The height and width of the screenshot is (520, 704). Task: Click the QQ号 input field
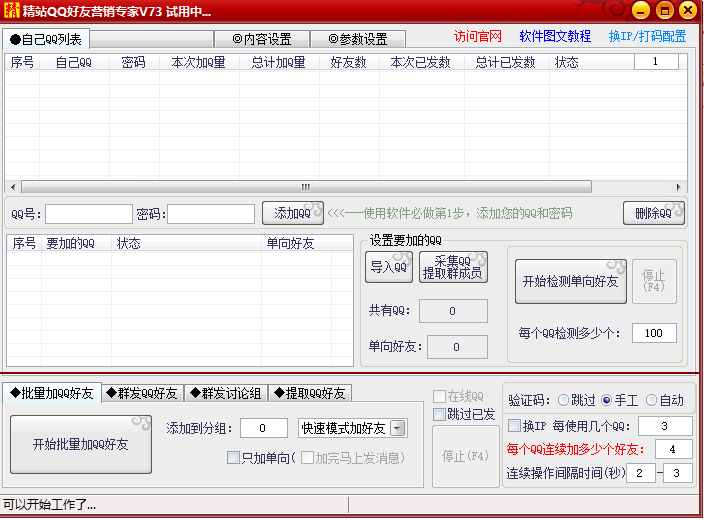click(88, 214)
